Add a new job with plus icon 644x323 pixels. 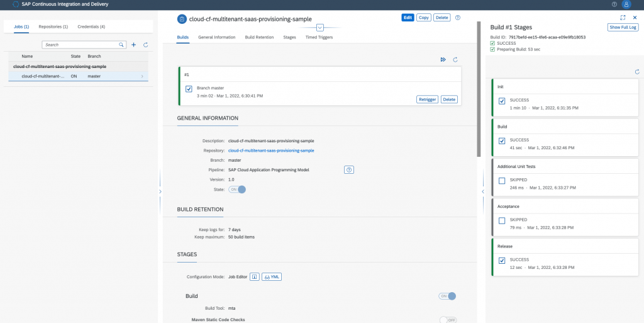tap(133, 45)
